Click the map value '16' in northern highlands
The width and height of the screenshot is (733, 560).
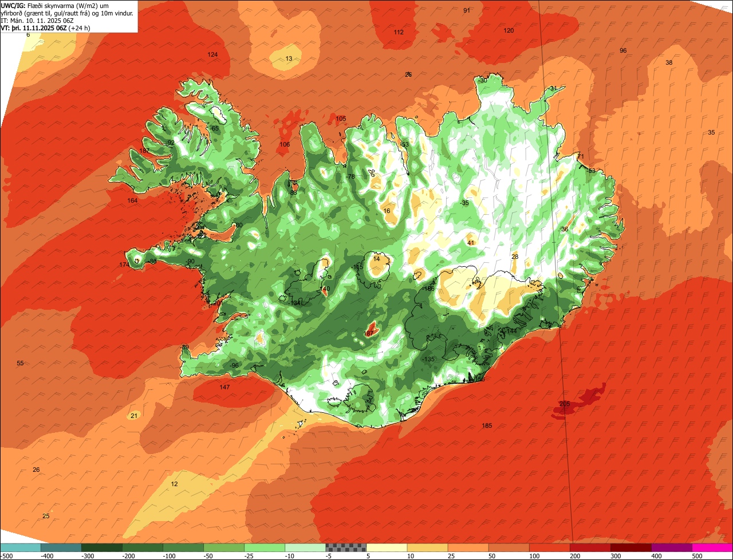(x=387, y=211)
